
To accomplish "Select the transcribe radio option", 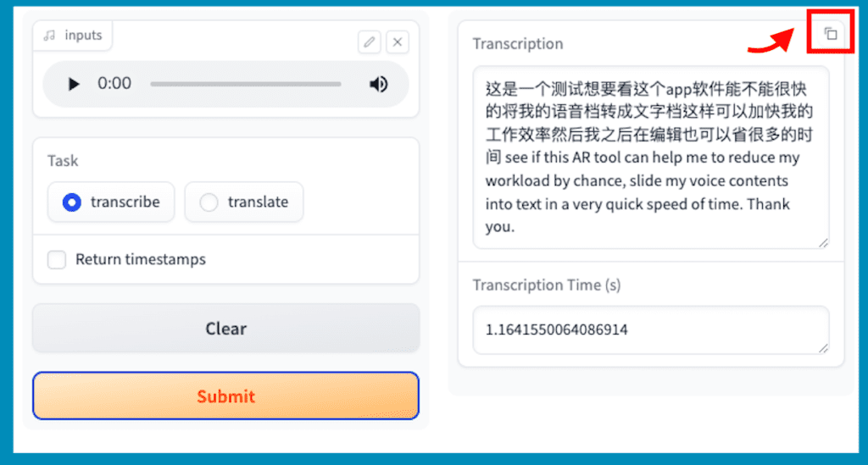I will 73,202.
